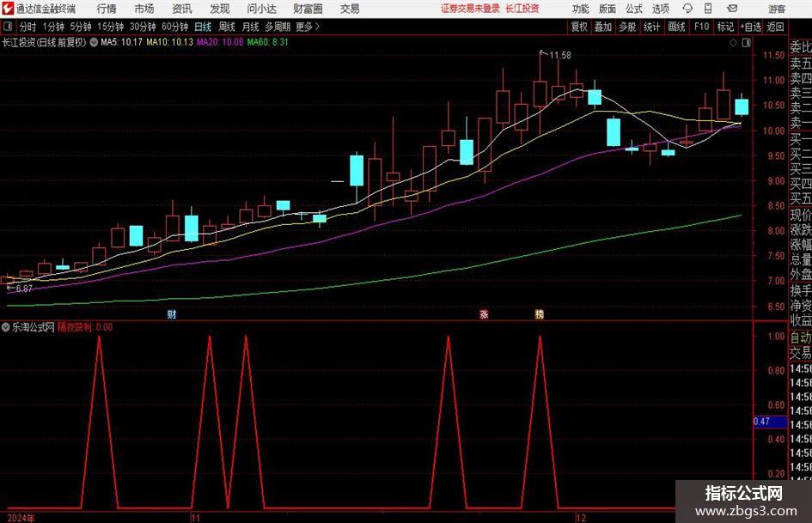Viewport: 812px width, 523px height.
Task: Open the 发现 menu
Action: pyautogui.click(x=220, y=9)
